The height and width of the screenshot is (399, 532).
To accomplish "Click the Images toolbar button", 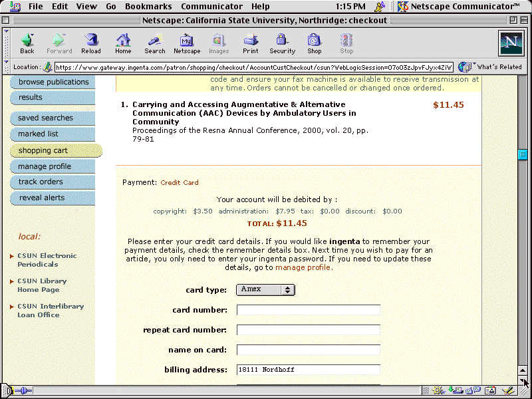I will click(x=219, y=44).
